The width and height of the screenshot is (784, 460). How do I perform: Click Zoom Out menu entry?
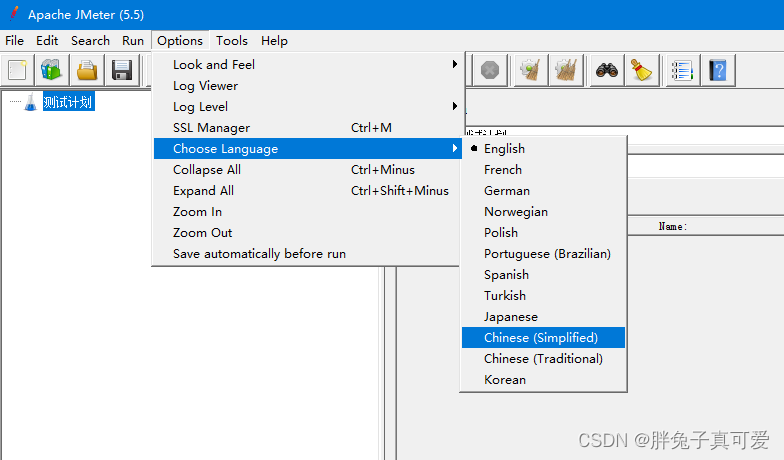[308, 232]
